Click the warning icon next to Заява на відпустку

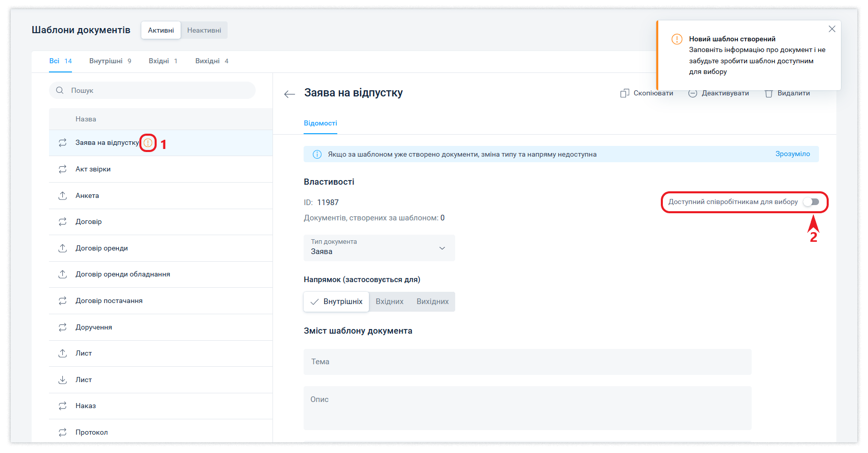[148, 143]
